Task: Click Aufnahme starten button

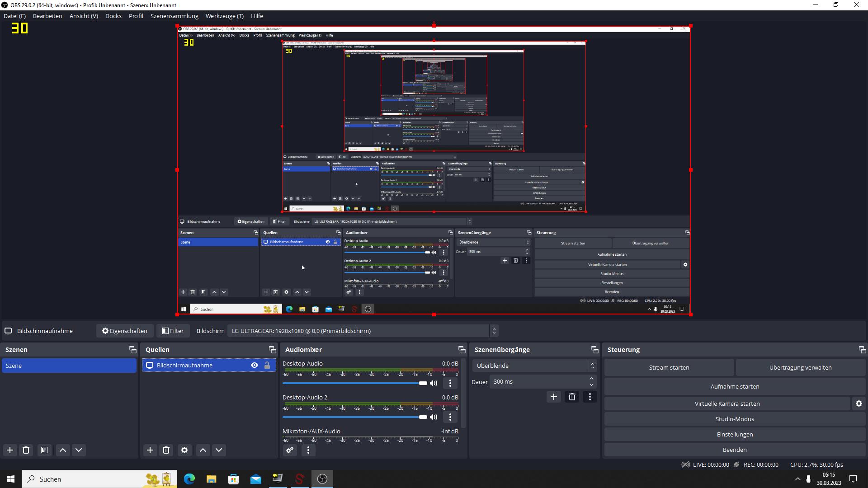Action: (x=735, y=386)
